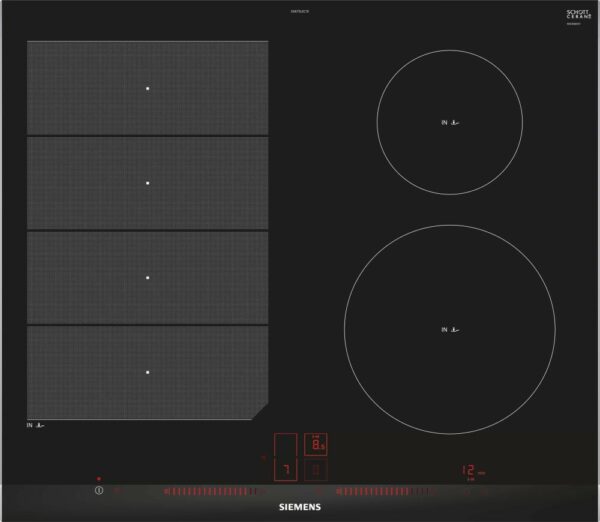Tap the timer display showing 12
The image size is (600, 522).
(473, 471)
